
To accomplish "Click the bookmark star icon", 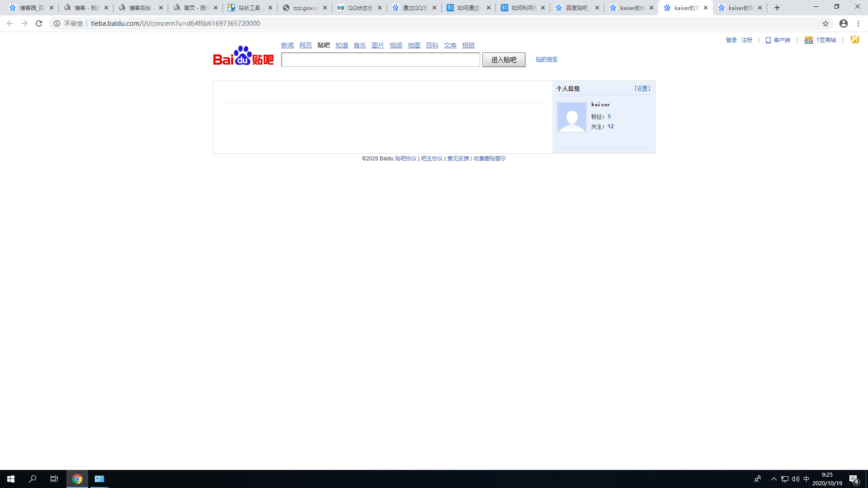I will [x=826, y=23].
